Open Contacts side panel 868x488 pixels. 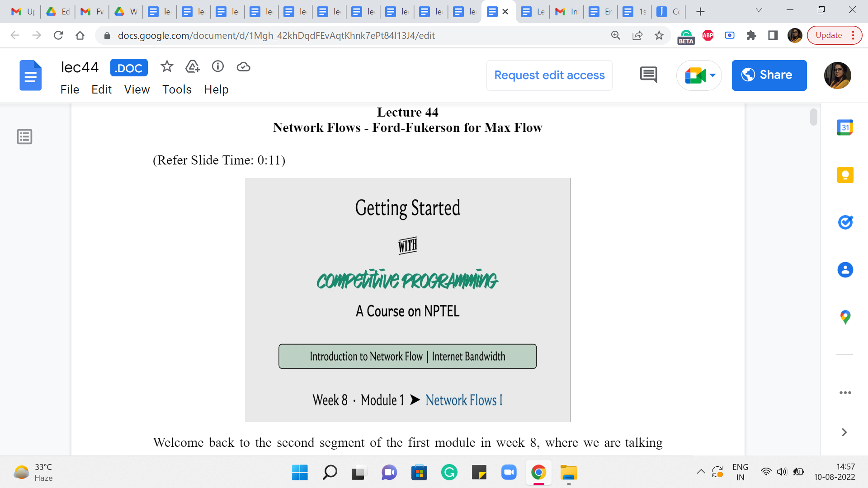(845, 270)
